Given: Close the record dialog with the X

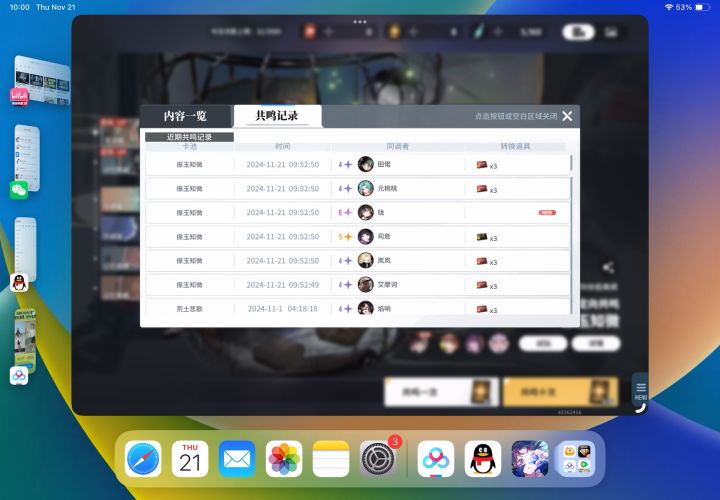Looking at the screenshot, I should coord(567,116).
